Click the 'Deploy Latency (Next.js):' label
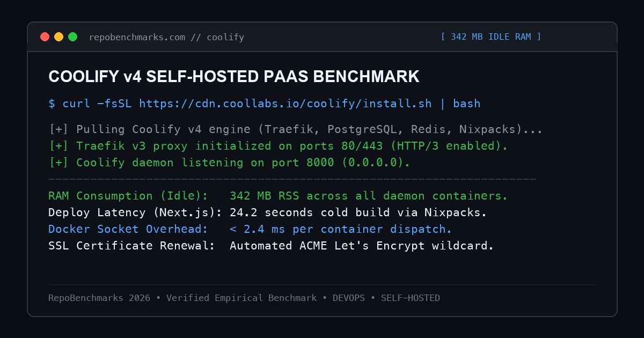This screenshot has width=644, height=338. pyautogui.click(x=135, y=212)
